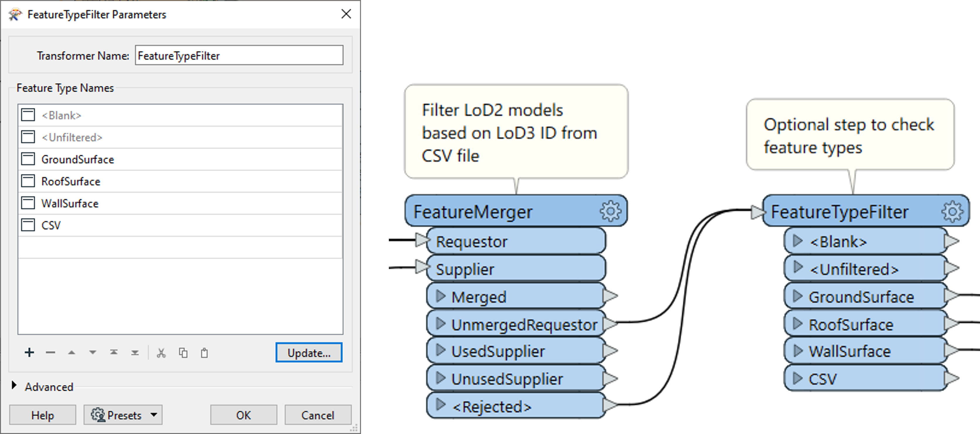Click the Merged output port arrow

(610, 295)
